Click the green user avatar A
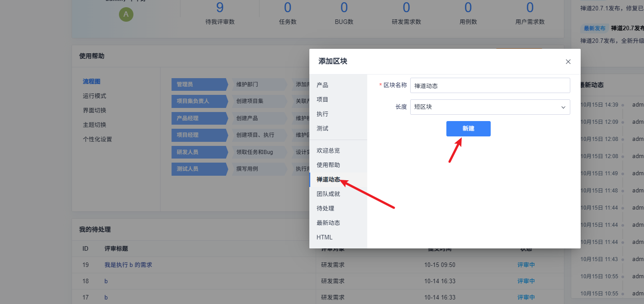644x304 pixels. click(126, 14)
